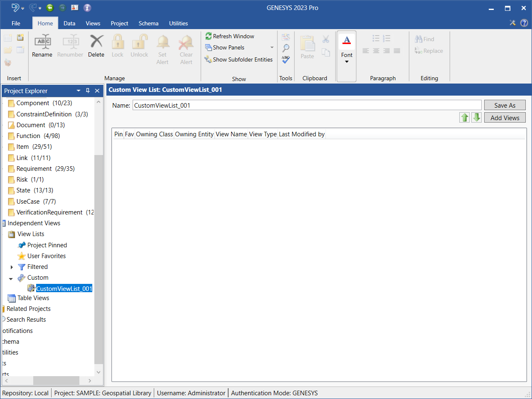Open the Font dropdown arrow
The width and height of the screenshot is (532, 399).
pos(347,62)
